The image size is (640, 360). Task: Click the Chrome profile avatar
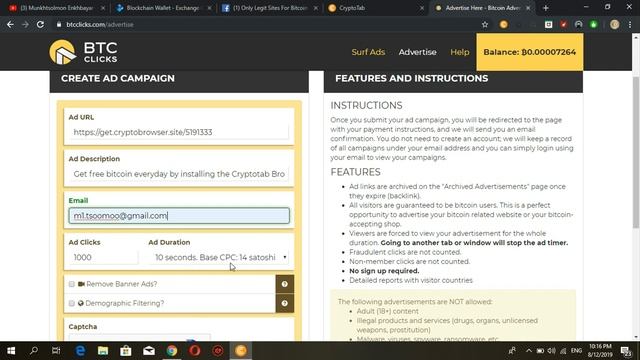pyautogui.click(x=614, y=24)
